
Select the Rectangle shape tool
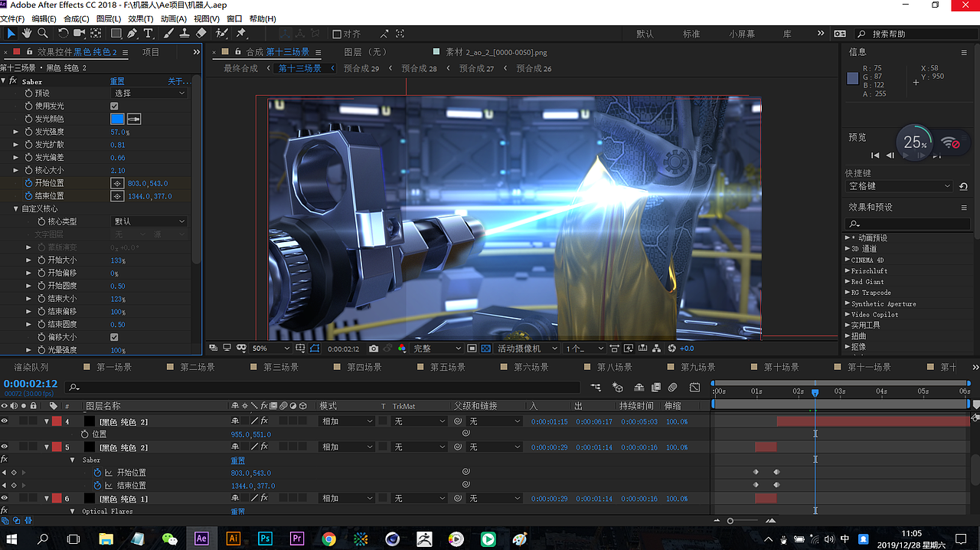116,33
